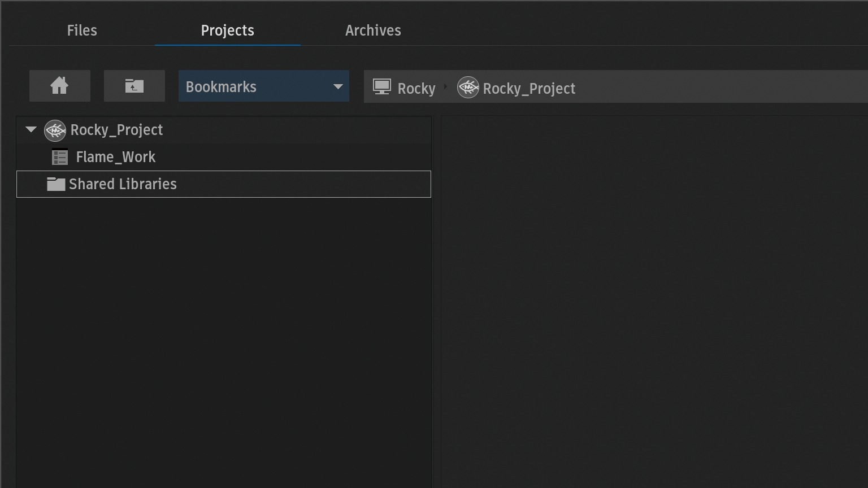This screenshot has height=488, width=868.
Task: Select the Projects tab
Action: click(x=227, y=30)
